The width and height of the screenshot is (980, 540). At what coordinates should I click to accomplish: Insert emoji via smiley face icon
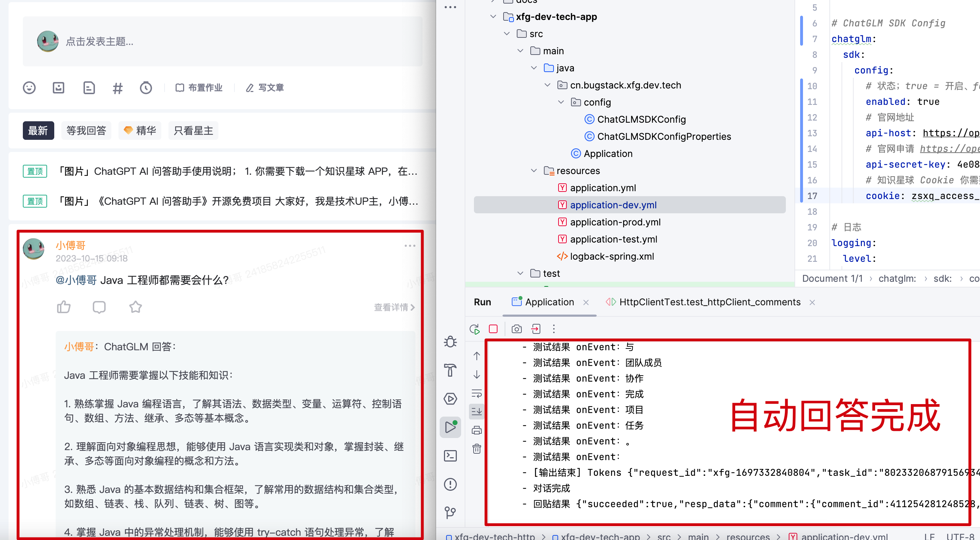[29, 88]
